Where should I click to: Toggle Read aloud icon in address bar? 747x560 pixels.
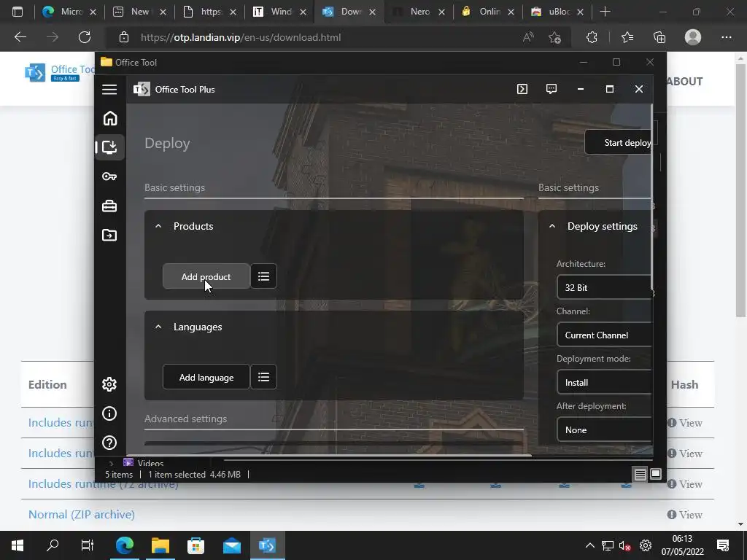tap(528, 37)
